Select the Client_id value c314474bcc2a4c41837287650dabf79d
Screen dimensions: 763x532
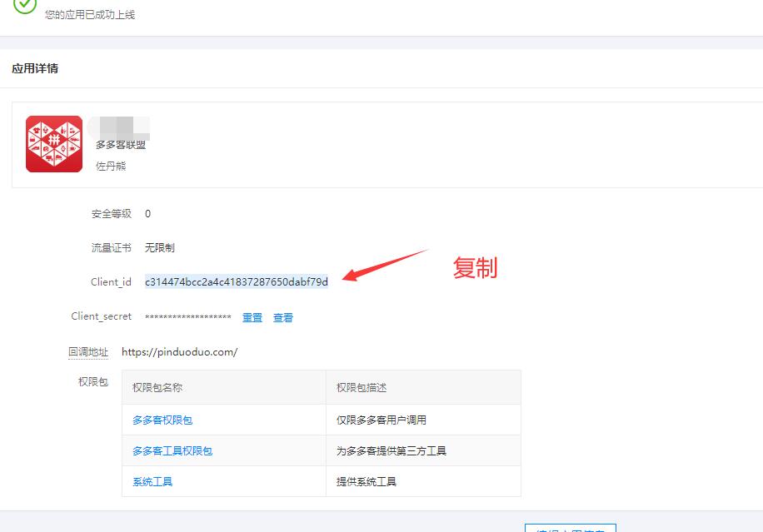point(237,282)
